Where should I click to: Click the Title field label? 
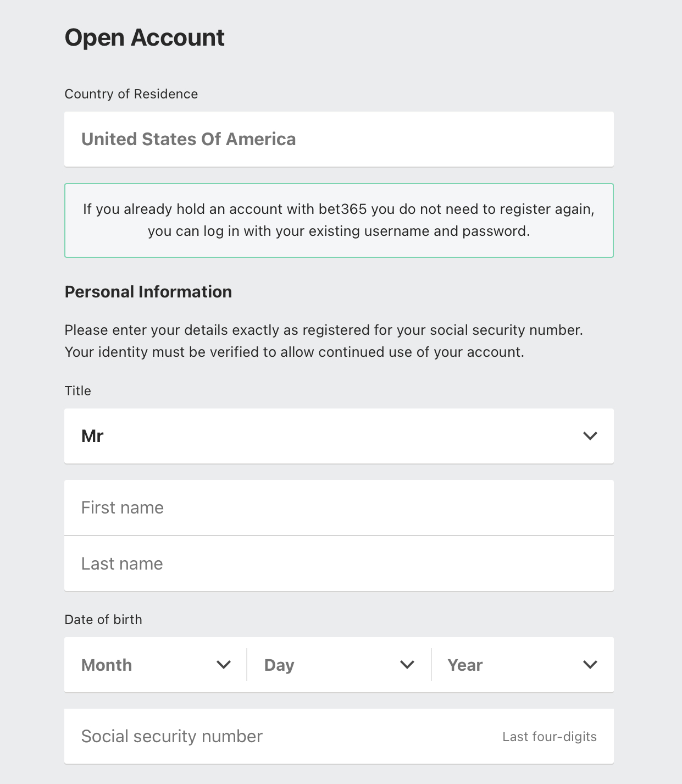[78, 391]
